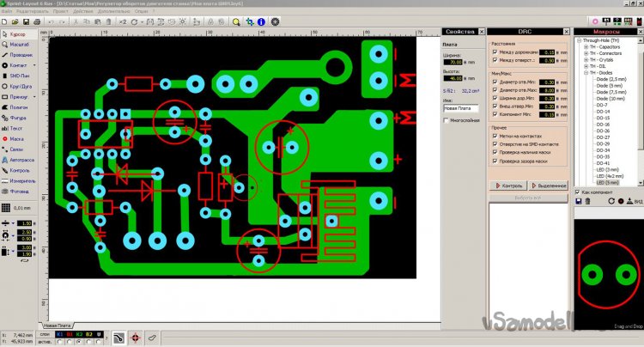The width and height of the screenshot is (644, 347).
Task: Choose the Полигон (polygon) tool
Action: (21, 107)
